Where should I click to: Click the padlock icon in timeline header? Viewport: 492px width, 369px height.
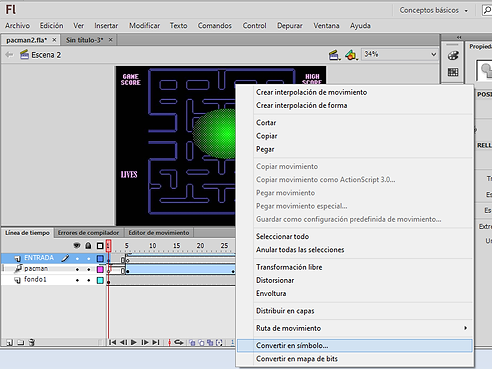click(88, 246)
